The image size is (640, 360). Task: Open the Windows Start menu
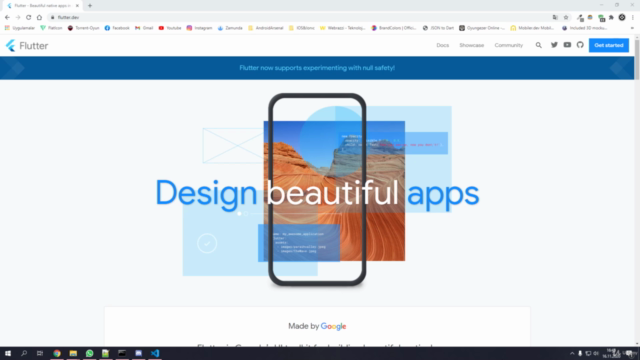coord(8,353)
